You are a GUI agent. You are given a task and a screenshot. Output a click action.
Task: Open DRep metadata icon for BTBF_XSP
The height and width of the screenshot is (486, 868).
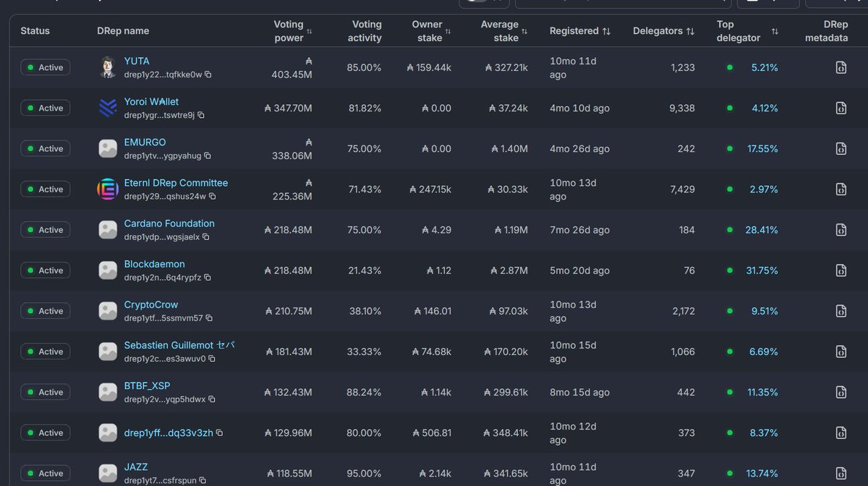click(841, 392)
